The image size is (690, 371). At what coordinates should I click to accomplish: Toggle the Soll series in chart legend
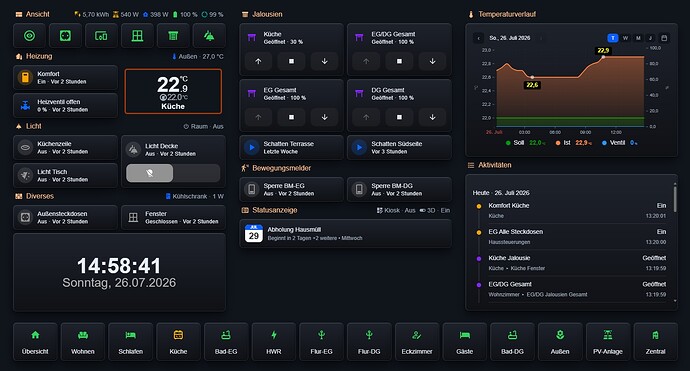click(525, 143)
